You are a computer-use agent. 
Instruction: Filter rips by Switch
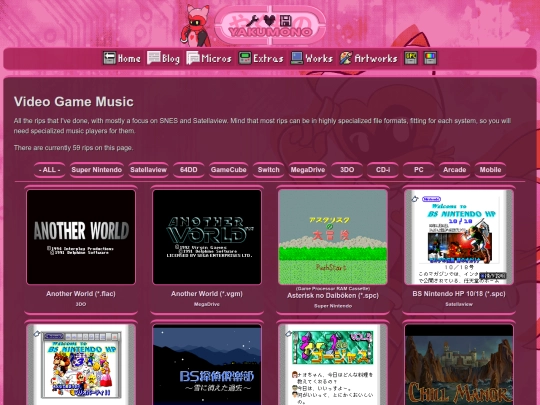point(269,170)
